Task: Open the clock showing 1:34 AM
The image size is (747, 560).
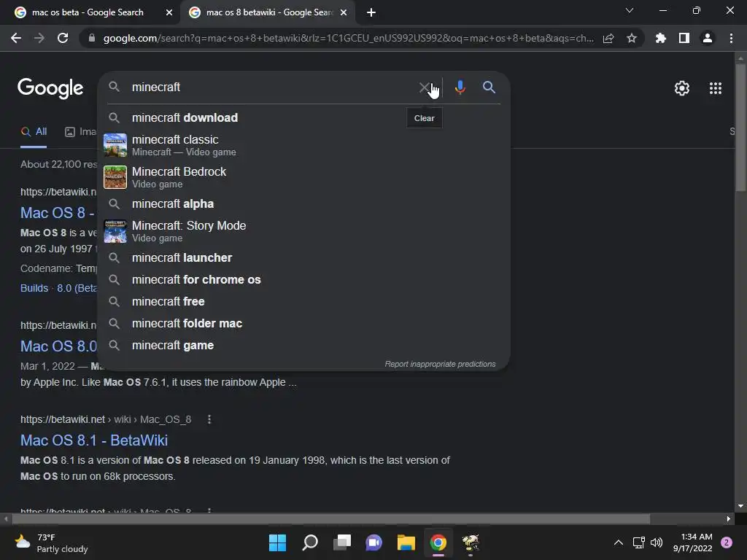Action: coord(693,542)
